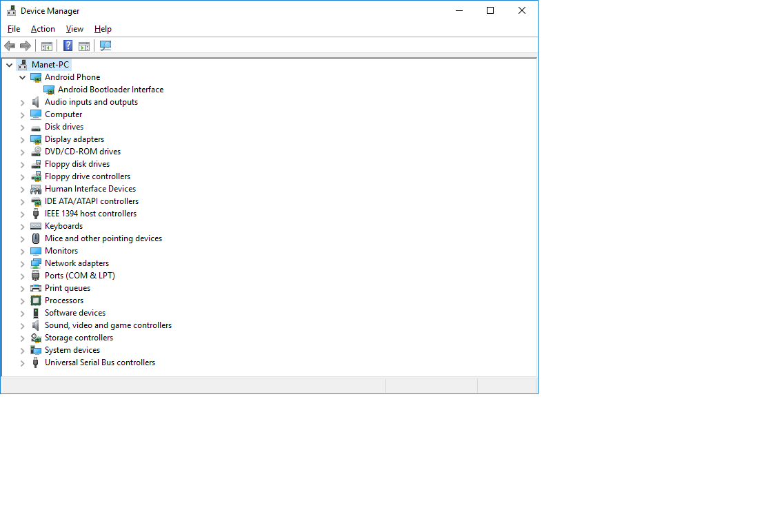Select Mice and other pointing devices
Viewport: 764px width, 532px height.
103,238
